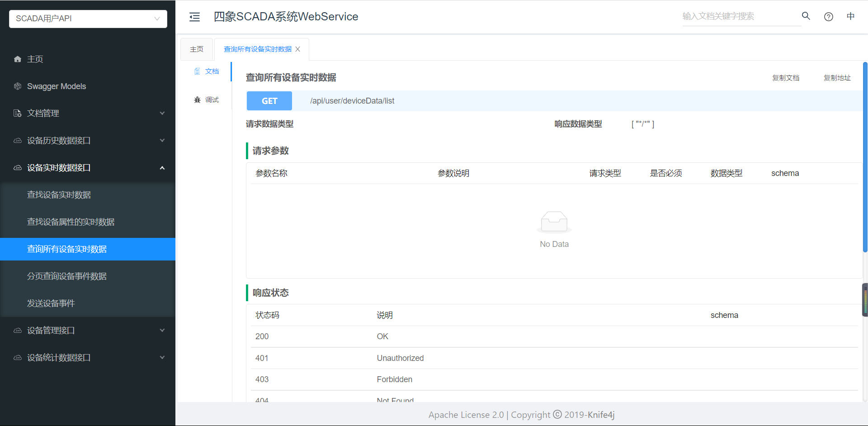Click the sidebar collapse menu icon
This screenshot has width=868, height=426.
(x=194, y=17)
